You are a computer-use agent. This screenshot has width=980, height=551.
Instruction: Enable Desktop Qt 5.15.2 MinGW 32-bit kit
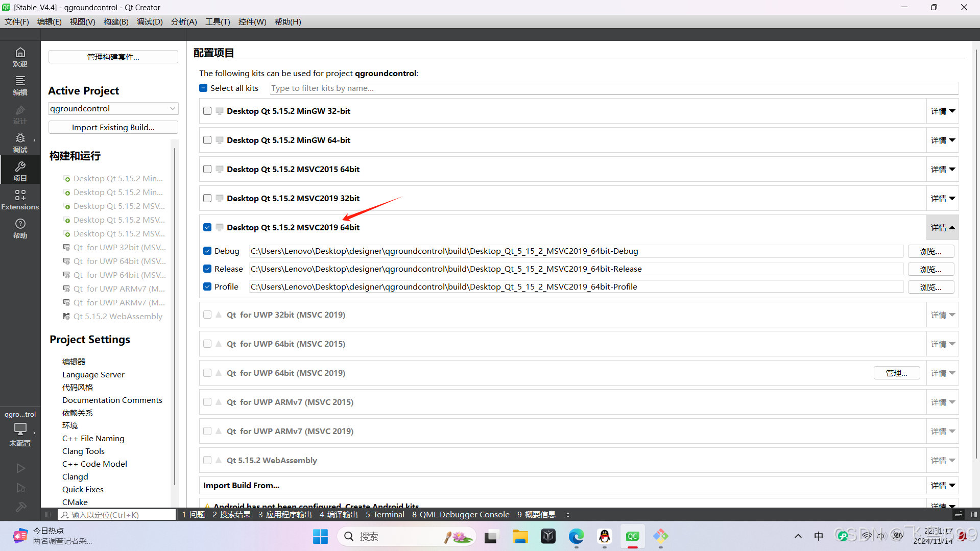coord(207,111)
